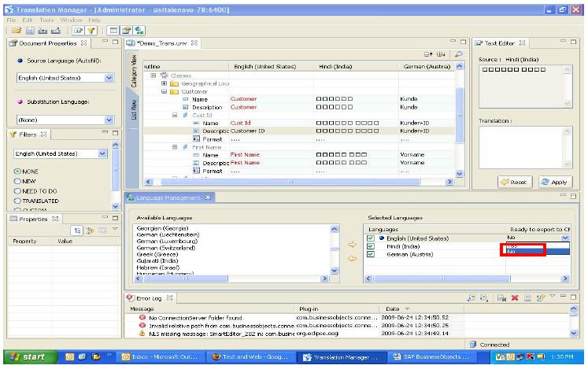Viewport: 588px width, 369px height.
Task: Click the open log file icon
Action: [527, 297]
